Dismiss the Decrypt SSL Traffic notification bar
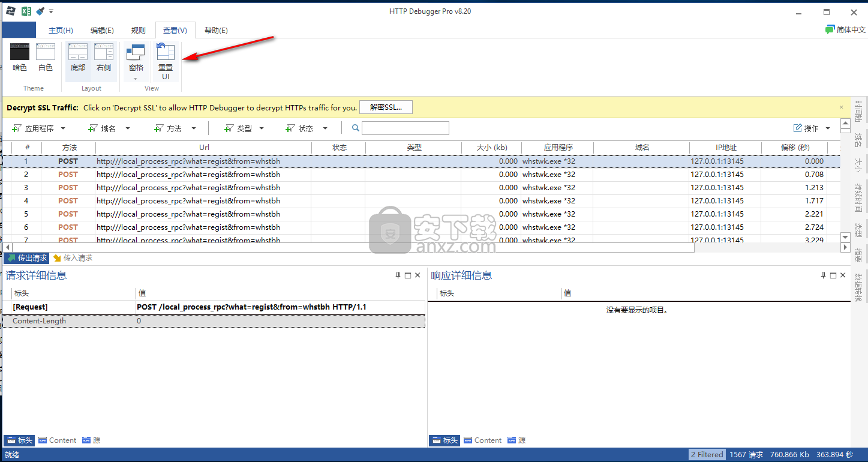 point(842,107)
